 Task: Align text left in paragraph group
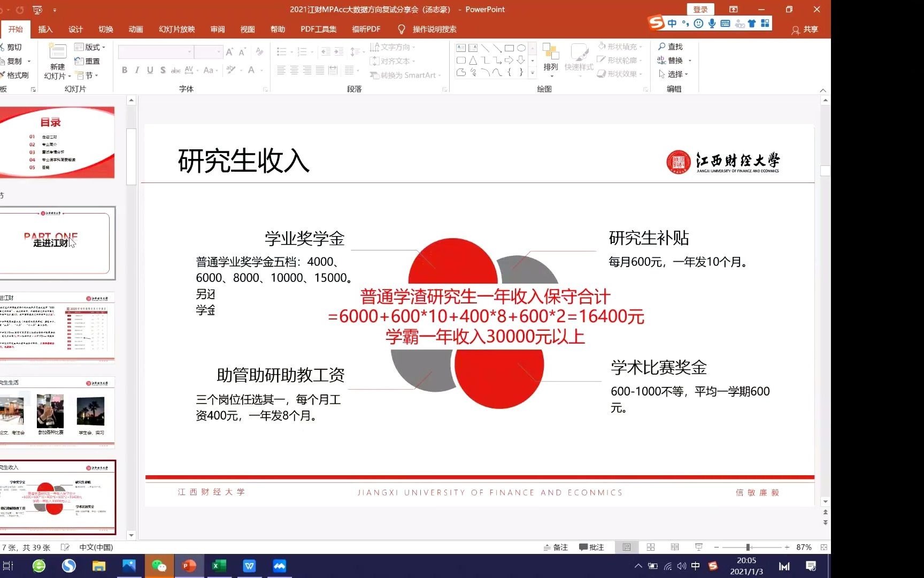click(281, 70)
